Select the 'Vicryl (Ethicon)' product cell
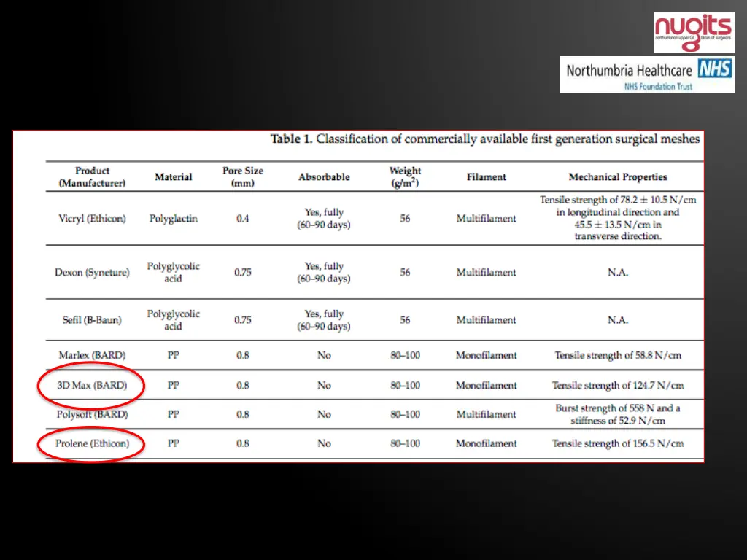 [x=92, y=218]
